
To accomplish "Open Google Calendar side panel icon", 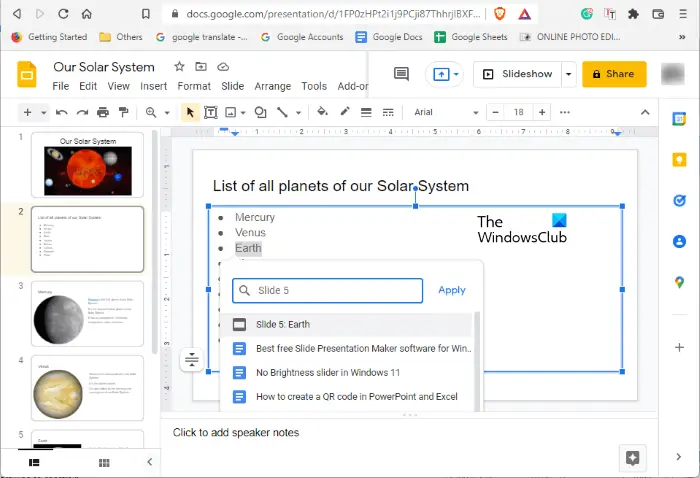I will (679, 119).
